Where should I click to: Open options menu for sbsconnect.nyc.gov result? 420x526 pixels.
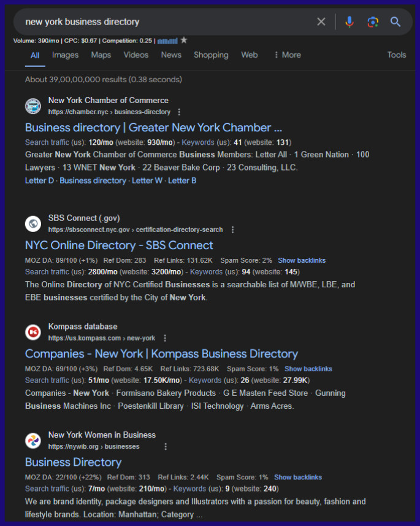(232, 230)
